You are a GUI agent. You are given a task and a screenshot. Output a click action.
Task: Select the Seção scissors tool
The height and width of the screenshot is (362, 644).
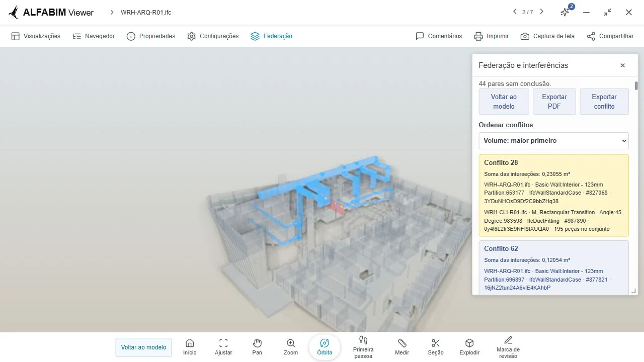tap(436, 347)
